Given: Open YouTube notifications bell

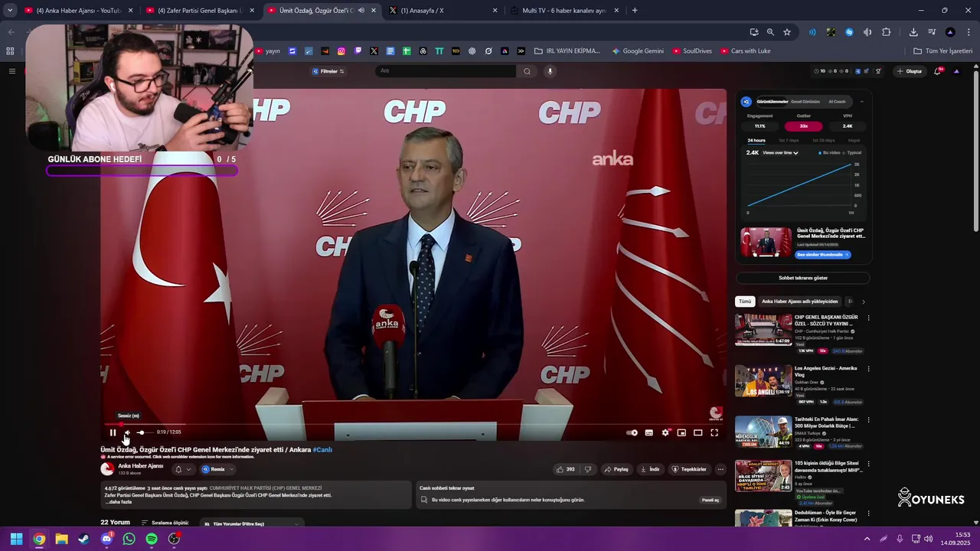Looking at the screenshot, I should point(938,71).
